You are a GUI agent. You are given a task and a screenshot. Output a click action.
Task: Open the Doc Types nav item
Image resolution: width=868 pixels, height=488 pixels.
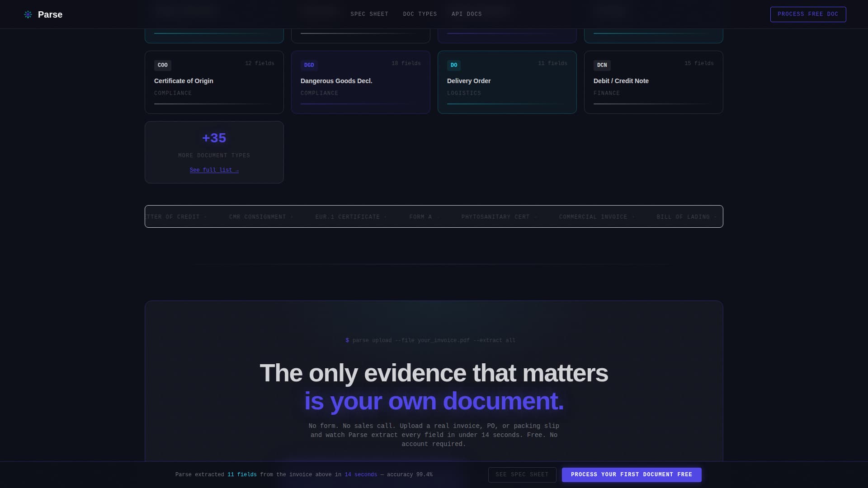click(x=420, y=14)
